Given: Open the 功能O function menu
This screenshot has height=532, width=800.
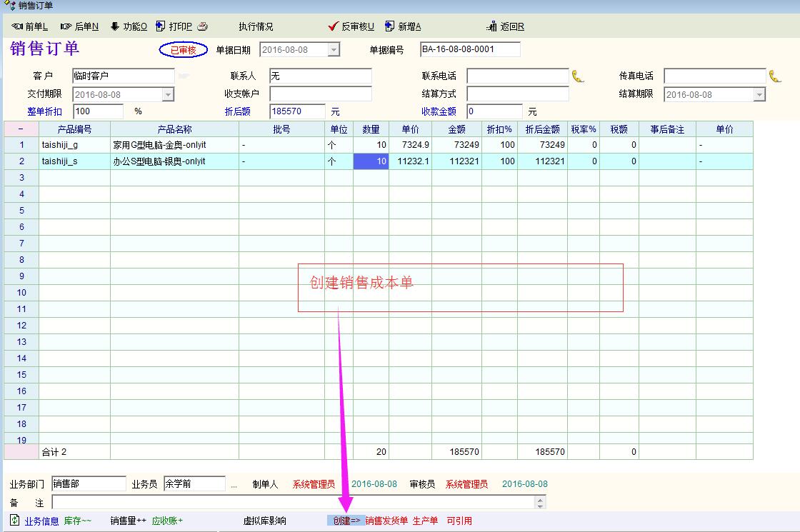Looking at the screenshot, I should pos(129,26).
